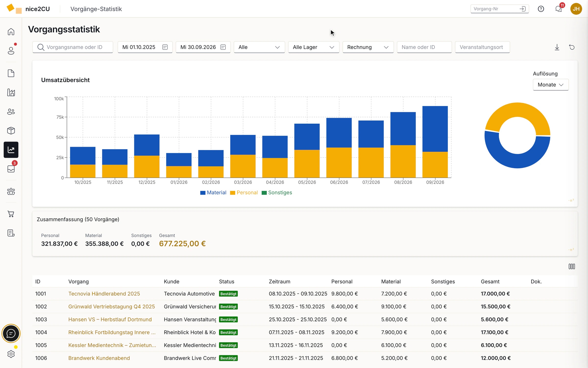Viewport: 588px width, 368px height.
Task: Open the home icon in sidebar
Action: tap(11, 32)
